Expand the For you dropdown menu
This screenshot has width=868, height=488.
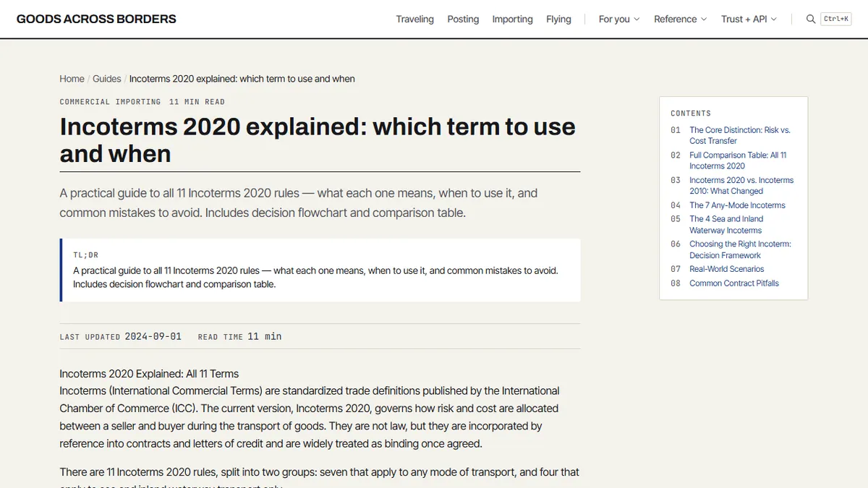point(619,20)
